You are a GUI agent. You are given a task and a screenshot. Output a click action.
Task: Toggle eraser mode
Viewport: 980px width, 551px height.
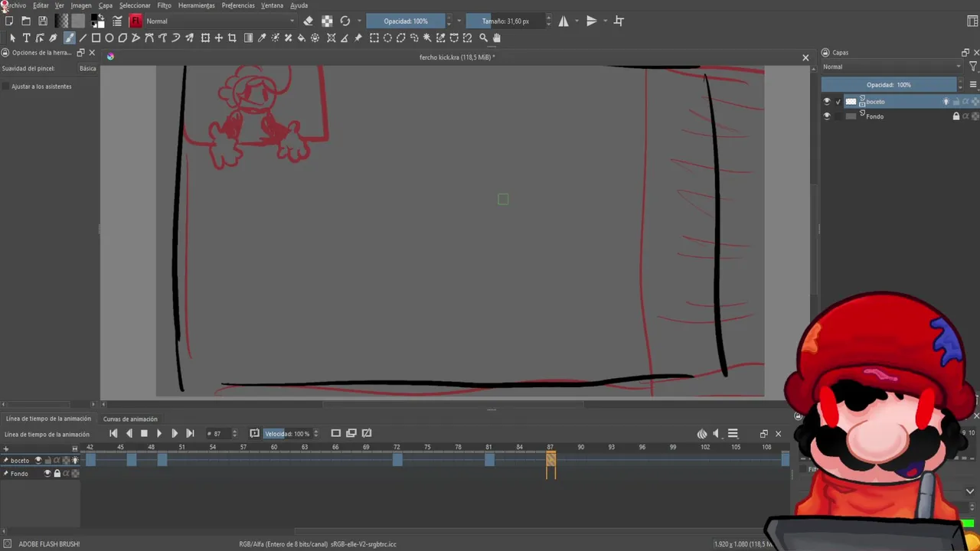point(308,21)
